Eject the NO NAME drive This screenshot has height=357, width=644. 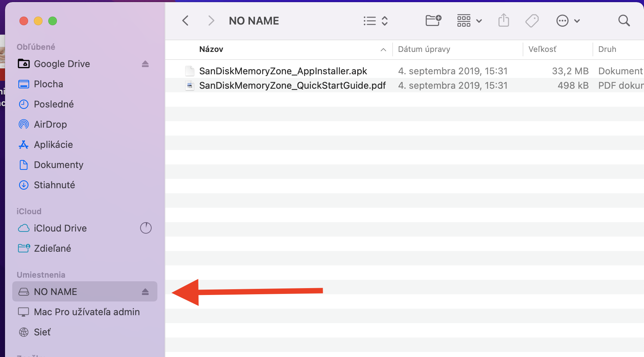[x=145, y=292]
